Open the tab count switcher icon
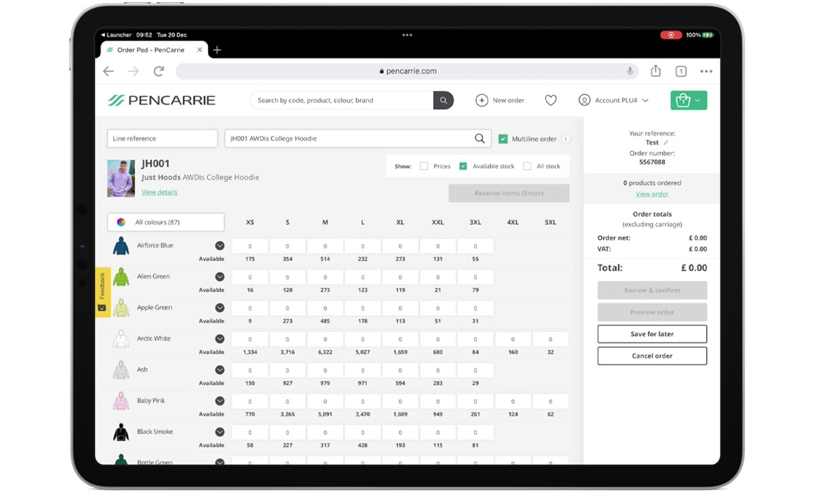815x504 pixels. (x=681, y=71)
